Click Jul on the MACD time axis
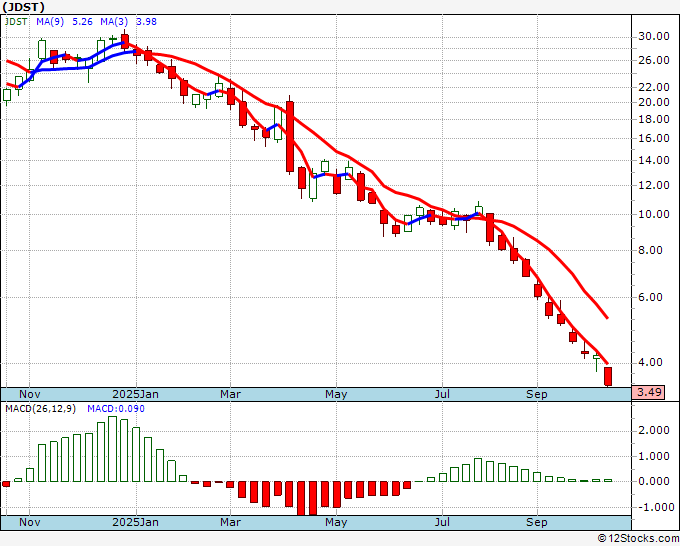680x546 pixels. 442,522
